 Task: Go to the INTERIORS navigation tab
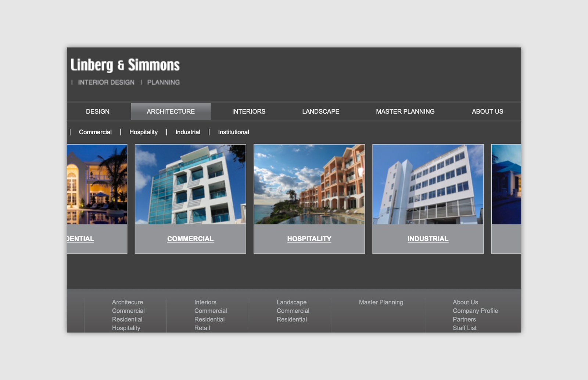pyautogui.click(x=248, y=111)
